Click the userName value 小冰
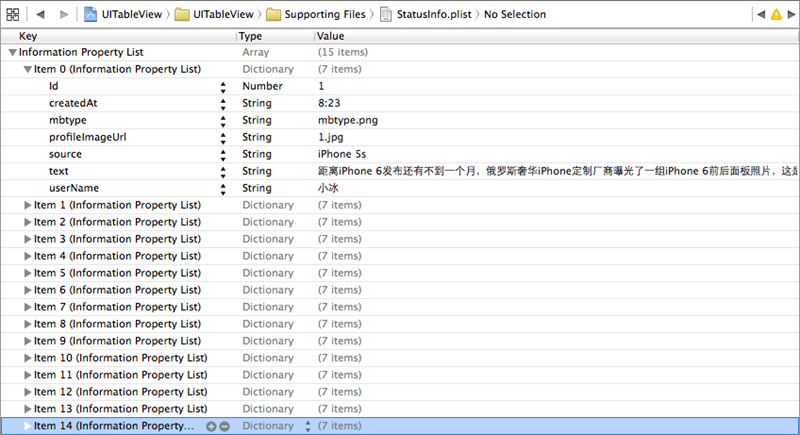This screenshot has height=435, width=800. point(328,188)
